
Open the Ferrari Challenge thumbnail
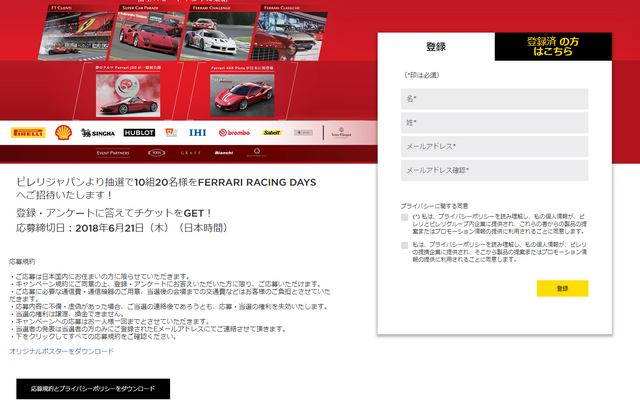tap(218, 36)
